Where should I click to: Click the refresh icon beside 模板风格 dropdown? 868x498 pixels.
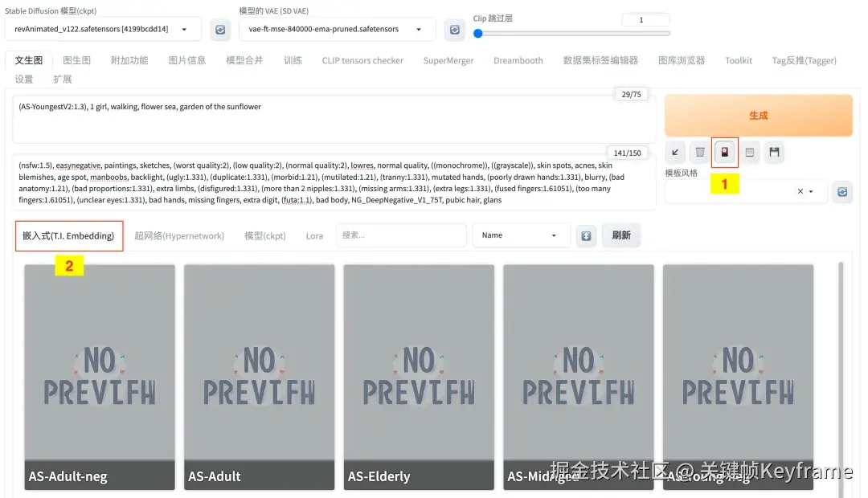coord(842,192)
